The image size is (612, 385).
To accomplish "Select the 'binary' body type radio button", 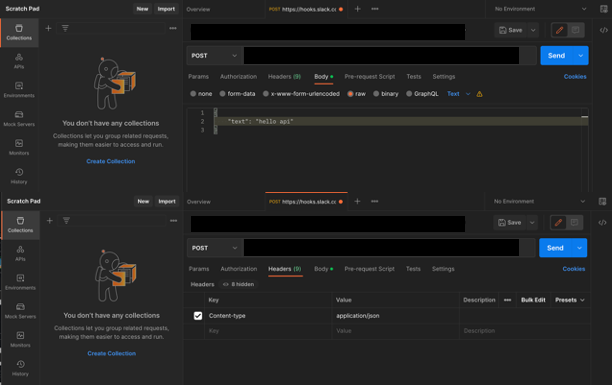I will point(376,94).
